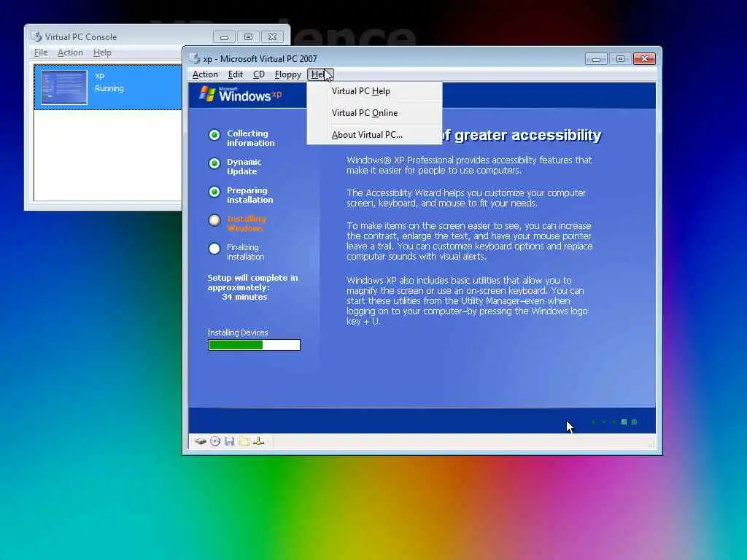Click the xp window resize grip

651,444
